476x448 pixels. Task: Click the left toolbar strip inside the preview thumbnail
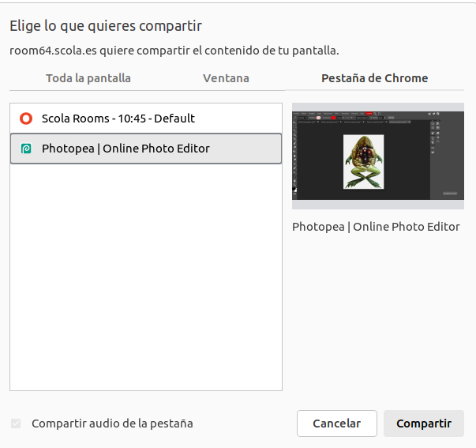coord(295,154)
